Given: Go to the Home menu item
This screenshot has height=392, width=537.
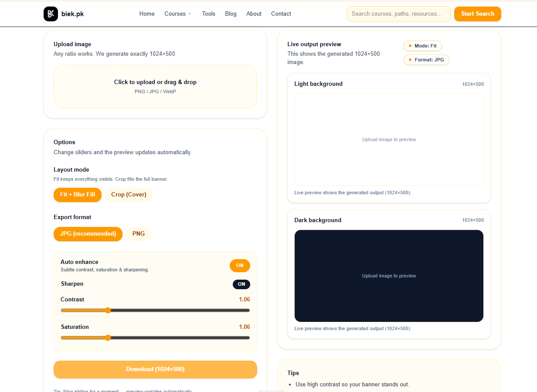Looking at the screenshot, I should 147,14.
